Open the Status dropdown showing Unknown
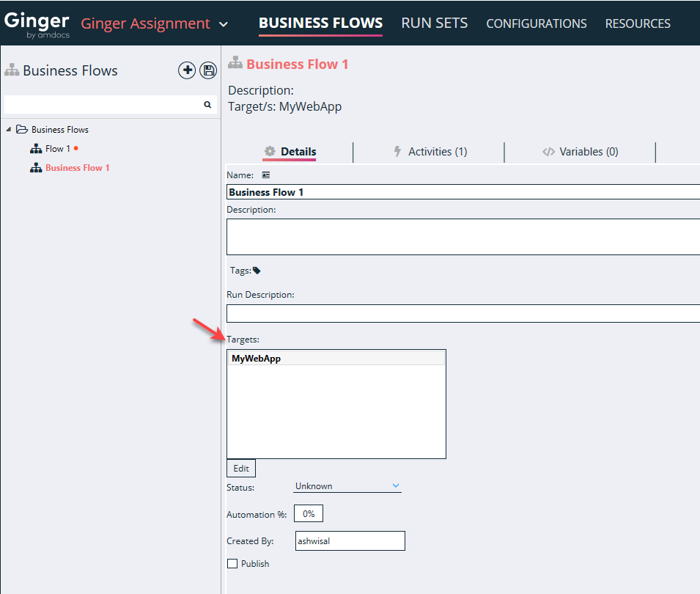700x594 pixels. click(x=347, y=485)
